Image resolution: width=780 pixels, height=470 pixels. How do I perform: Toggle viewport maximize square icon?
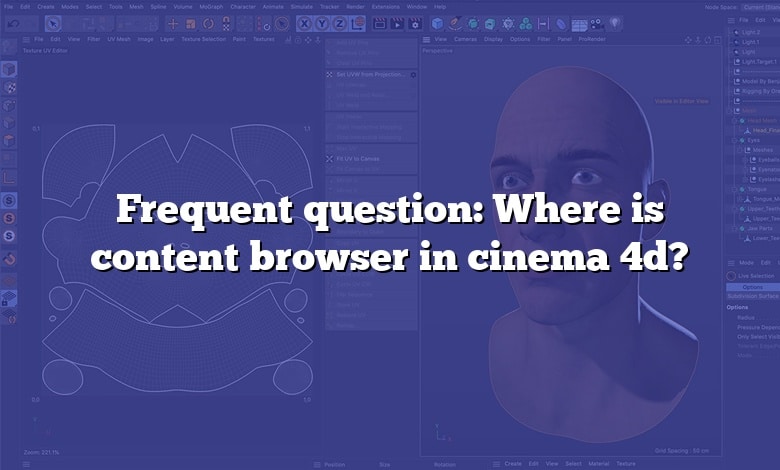(x=717, y=39)
